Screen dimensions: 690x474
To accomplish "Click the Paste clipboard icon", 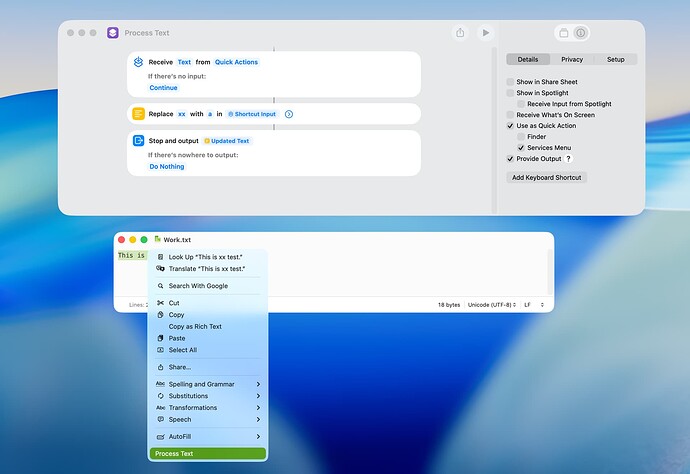I will (x=160, y=338).
